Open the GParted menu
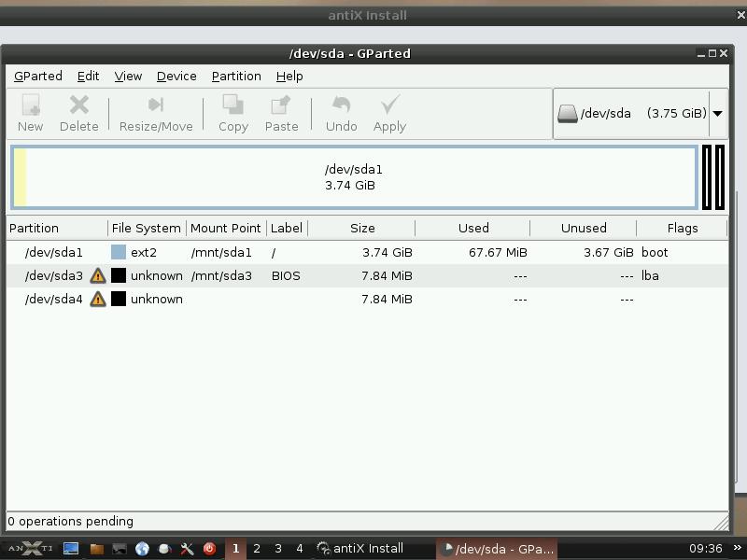This screenshot has height=560, width=747. coord(38,77)
